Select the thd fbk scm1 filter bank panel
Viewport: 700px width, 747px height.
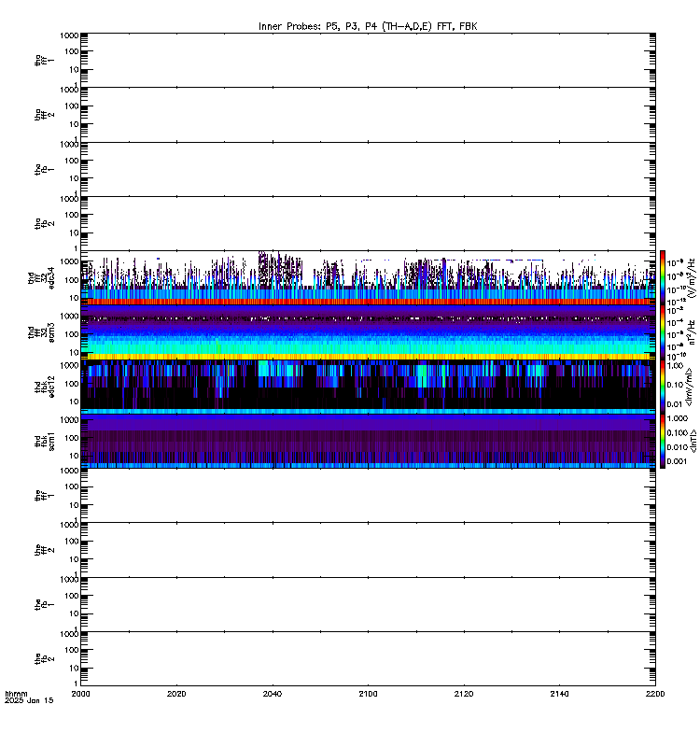pyautogui.click(x=368, y=441)
